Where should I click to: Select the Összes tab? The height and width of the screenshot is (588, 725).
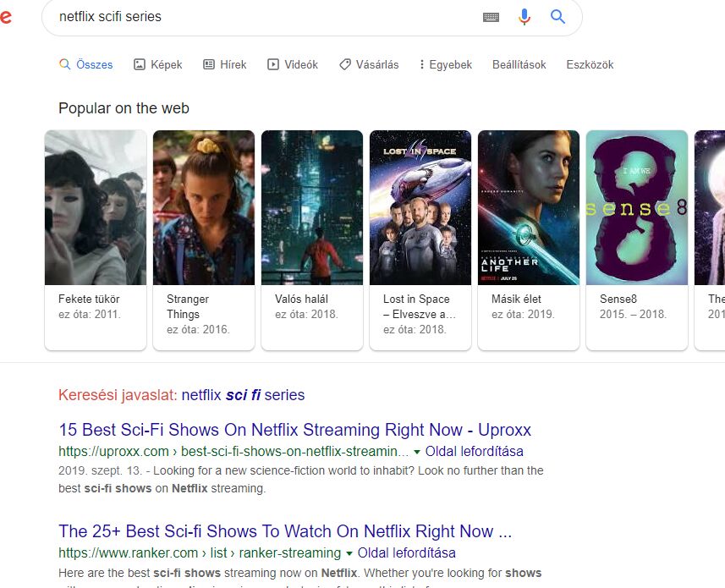click(86, 64)
